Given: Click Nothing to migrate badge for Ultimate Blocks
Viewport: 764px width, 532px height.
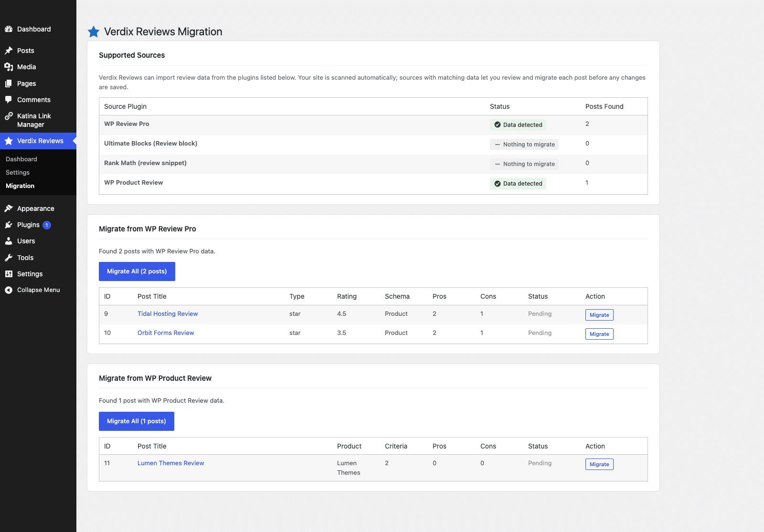Looking at the screenshot, I should pyautogui.click(x=524, y=144).
